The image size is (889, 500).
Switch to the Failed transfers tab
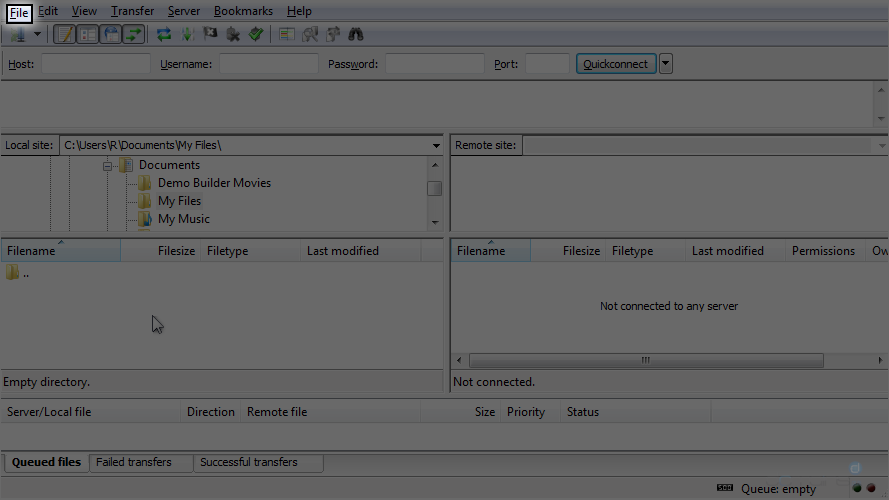(x=133, y=462)
